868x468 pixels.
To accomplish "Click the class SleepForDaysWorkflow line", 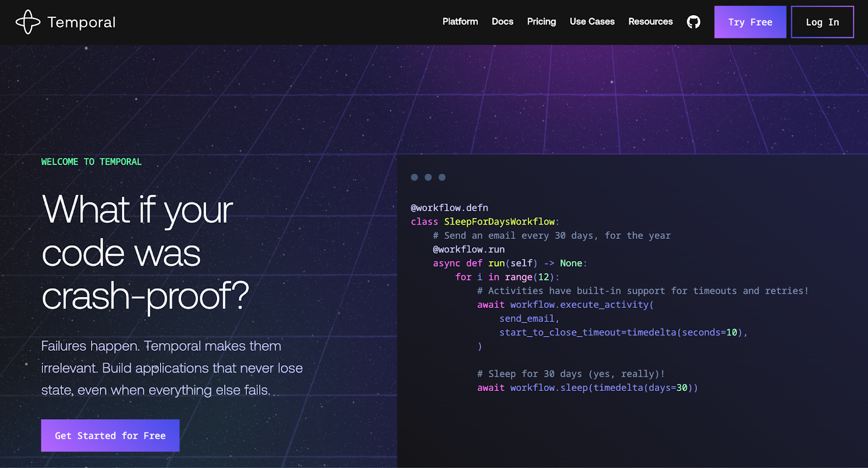I will click(485, 222).
